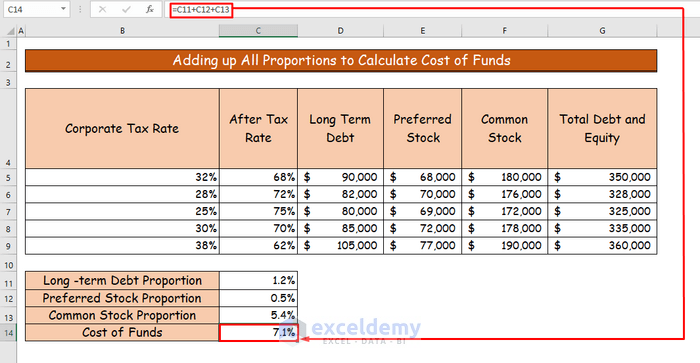Click the 'Corporate Tax Rate' header cell
The width and height of the screenshot is (700, 363).
coord(122,129)
